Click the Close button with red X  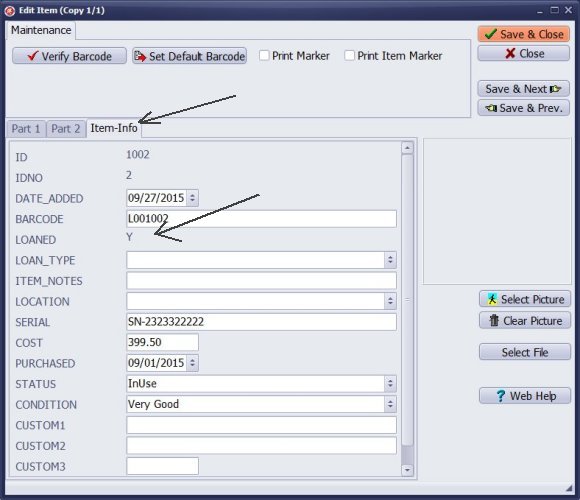(523, 54)
